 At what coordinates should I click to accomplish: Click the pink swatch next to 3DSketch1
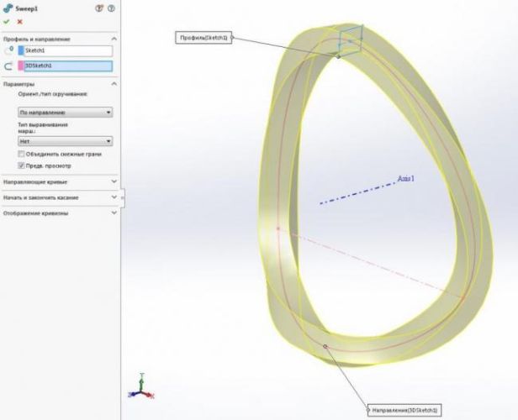[21, 66]
